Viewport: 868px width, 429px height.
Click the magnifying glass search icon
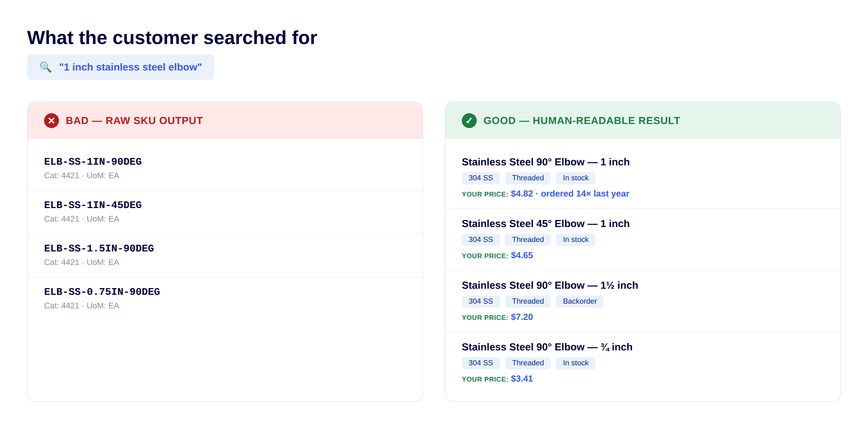[x=45, y=67]
